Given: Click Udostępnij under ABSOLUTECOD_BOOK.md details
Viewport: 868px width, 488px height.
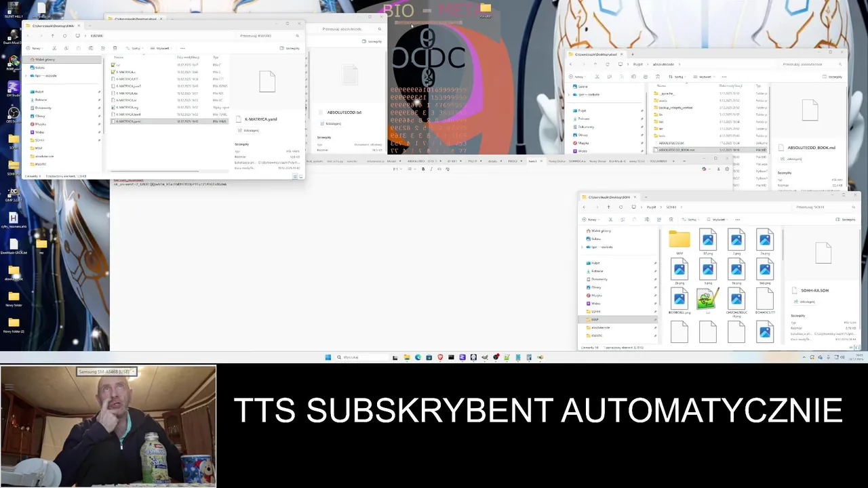Looking at the screenshot, I should 791,159.
